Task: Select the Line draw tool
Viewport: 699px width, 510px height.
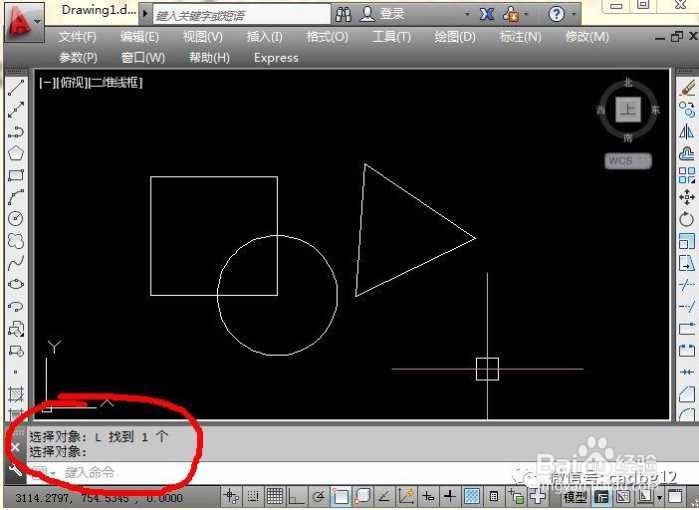Action: [x=16, y=88]
